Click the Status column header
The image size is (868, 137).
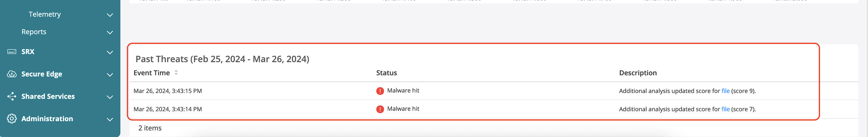(x=387, y=73)
